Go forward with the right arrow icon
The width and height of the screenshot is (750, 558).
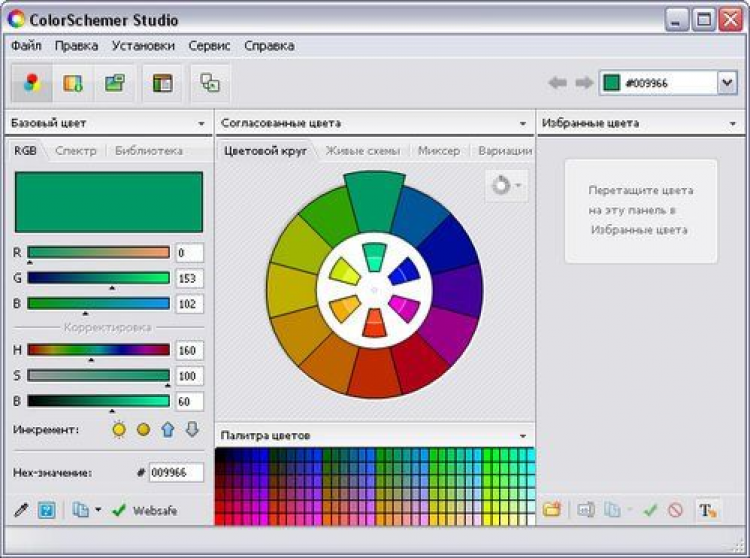[584, 83]
